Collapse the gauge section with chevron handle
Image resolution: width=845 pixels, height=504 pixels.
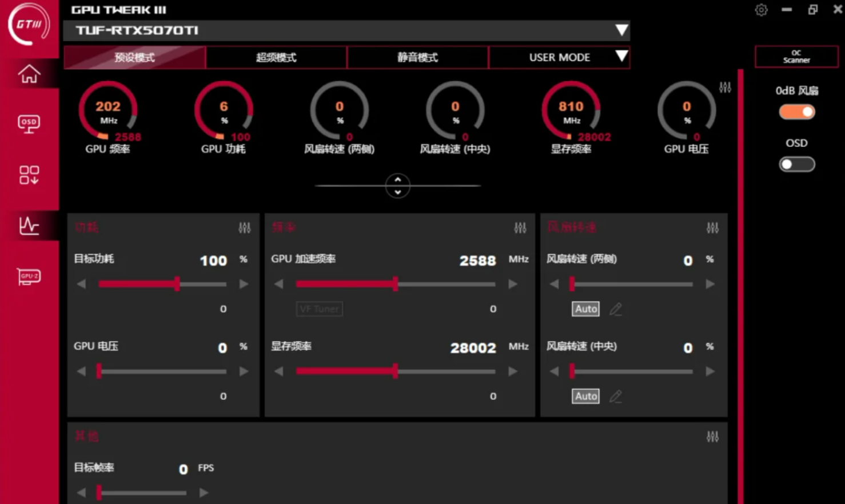coord(397,186)
